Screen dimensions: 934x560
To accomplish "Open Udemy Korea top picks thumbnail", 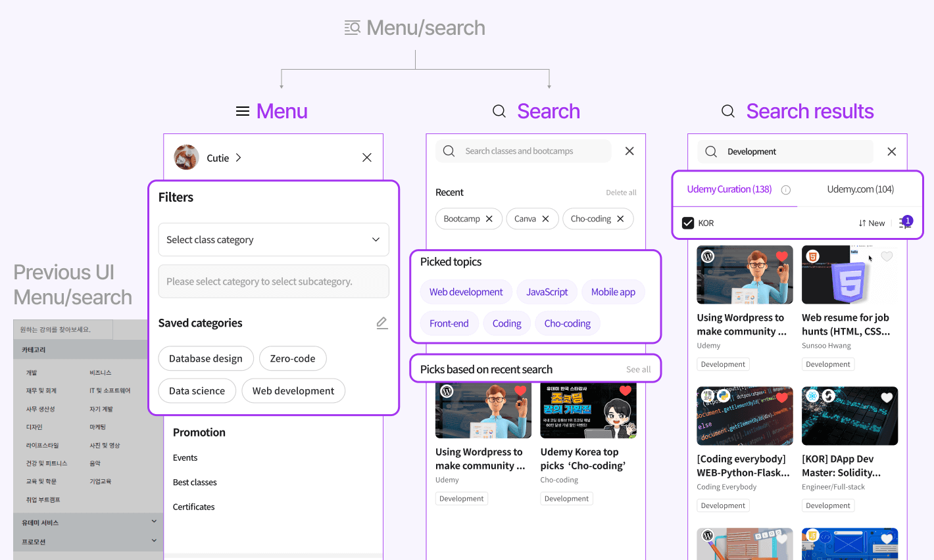I will click(x=589, y=411).
